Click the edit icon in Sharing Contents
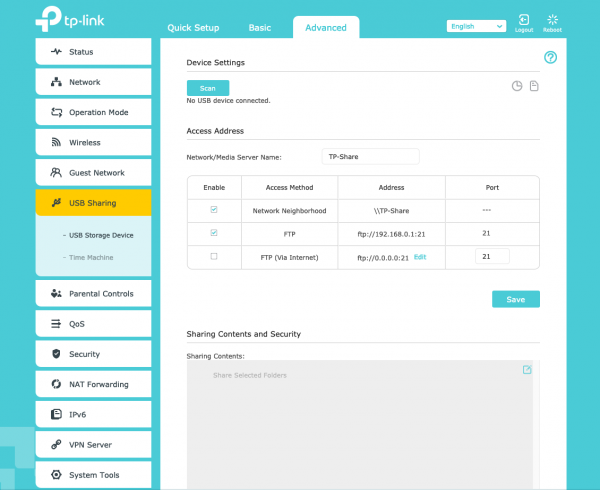 pyautogui.click(x=527, y=370)
